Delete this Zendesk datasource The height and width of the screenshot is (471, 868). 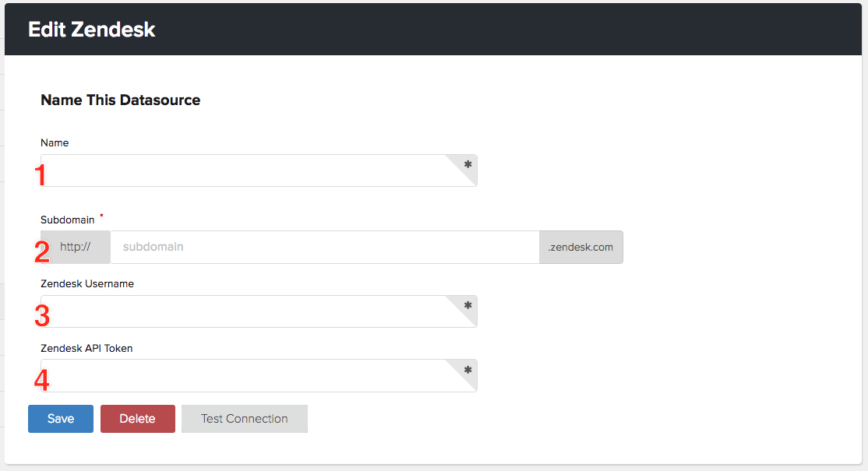138,419
